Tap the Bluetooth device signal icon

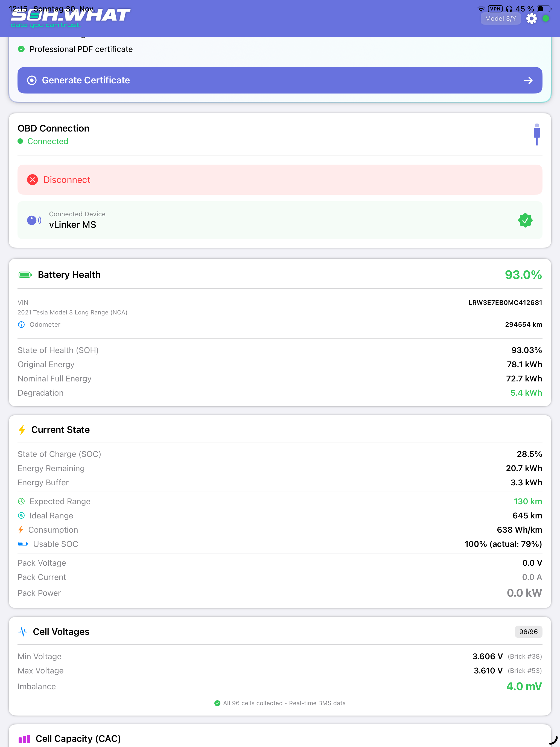(x=34, y=221)
